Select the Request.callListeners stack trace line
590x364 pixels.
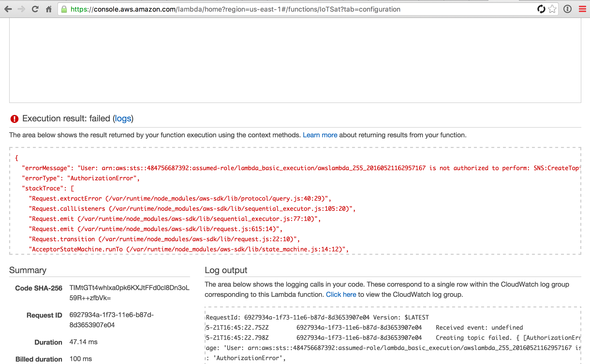click(192, 209)
